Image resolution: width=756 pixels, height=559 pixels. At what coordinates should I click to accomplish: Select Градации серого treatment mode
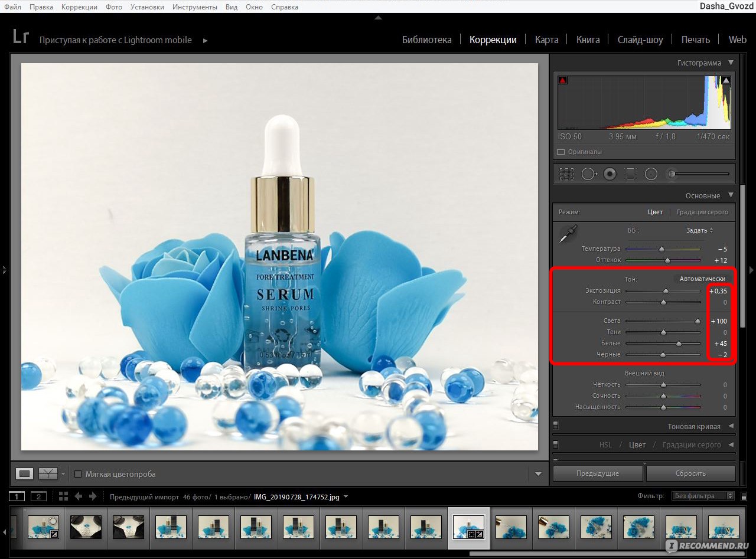[x=702, y=212]
